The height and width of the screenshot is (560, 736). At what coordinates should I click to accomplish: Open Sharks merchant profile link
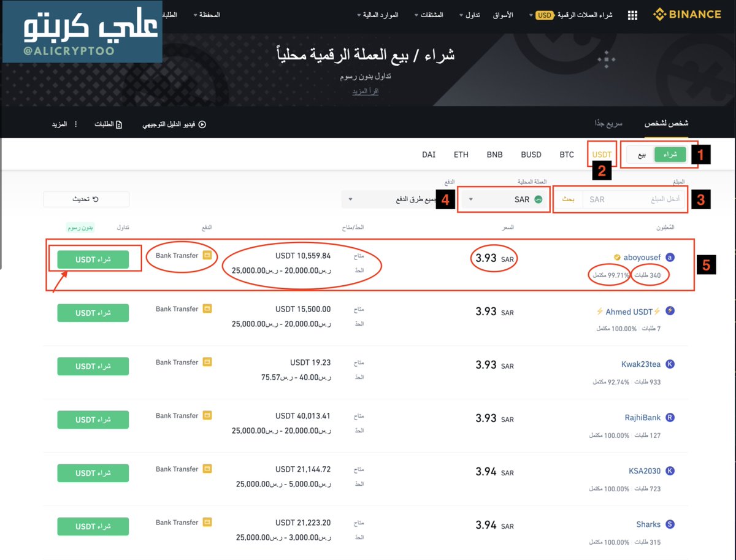[648, 524]
